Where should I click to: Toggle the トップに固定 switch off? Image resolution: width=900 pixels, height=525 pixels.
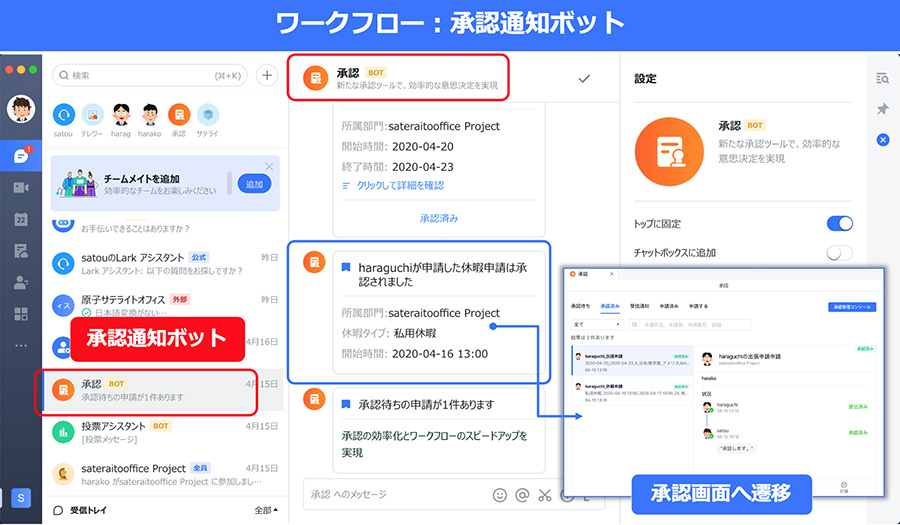coord(839,223)
